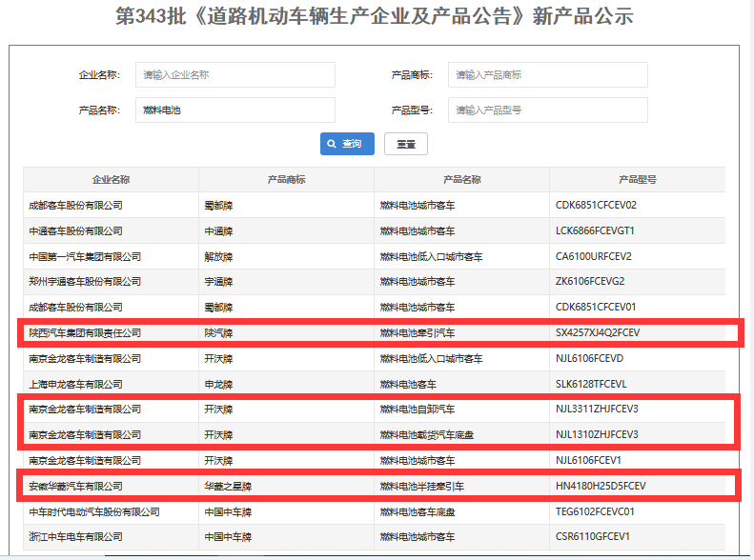The width and height of the screenshot is (754, 560).
Task: Click the page title 第343批 新产品公示
Action: 374,16
